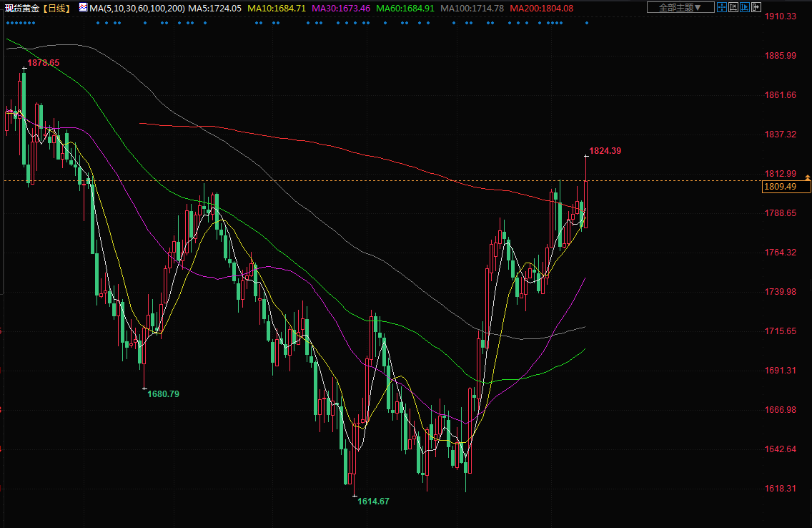Click the rightmost blue event dot
Viewport: 812px width, 528px height.
click(587, 23)
